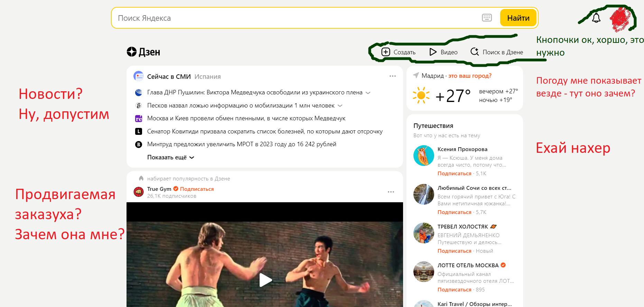
Task: Open news about Сенатор Ковитиди
Action: 265,131
